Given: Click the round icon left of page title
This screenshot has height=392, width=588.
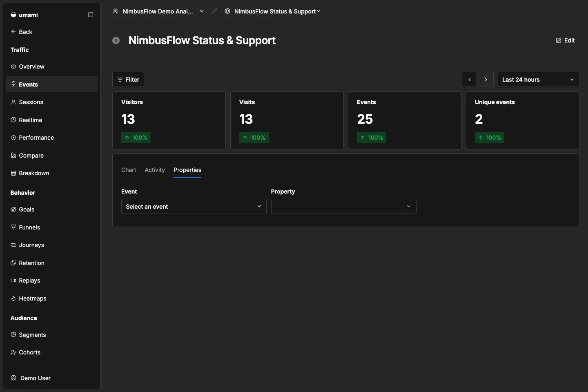Looking at the screenshot, I should [116, 40].
